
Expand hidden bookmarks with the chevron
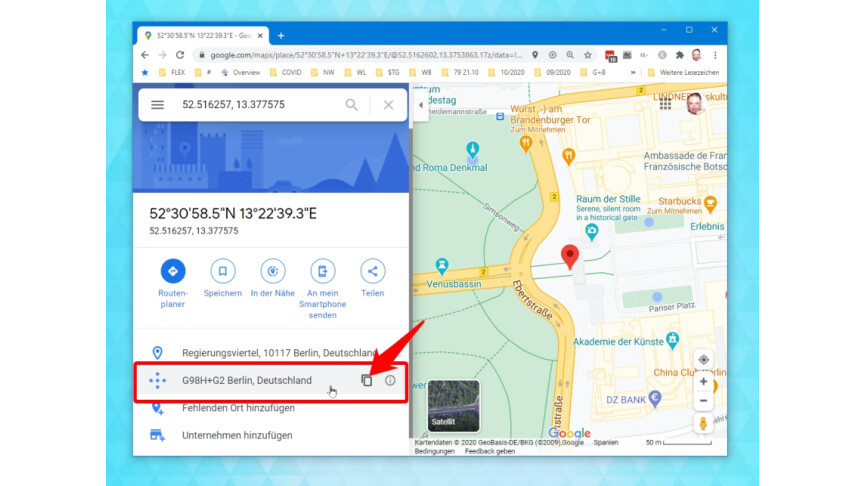click(633, 72)
